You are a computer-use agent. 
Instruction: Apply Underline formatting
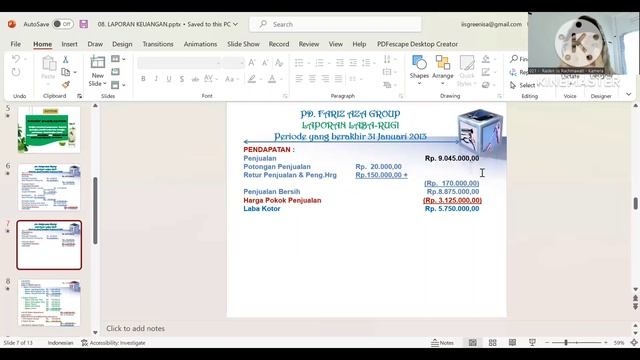(x=169, y=79)
